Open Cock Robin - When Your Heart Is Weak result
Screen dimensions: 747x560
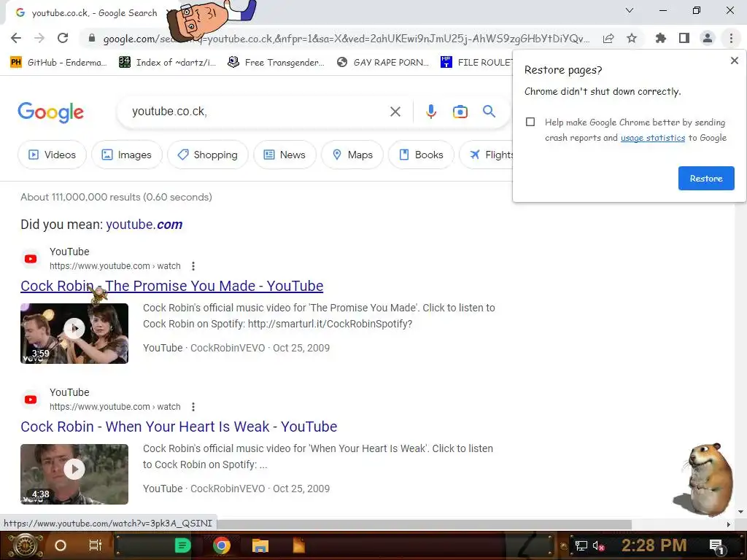click(x=179, y=427)
